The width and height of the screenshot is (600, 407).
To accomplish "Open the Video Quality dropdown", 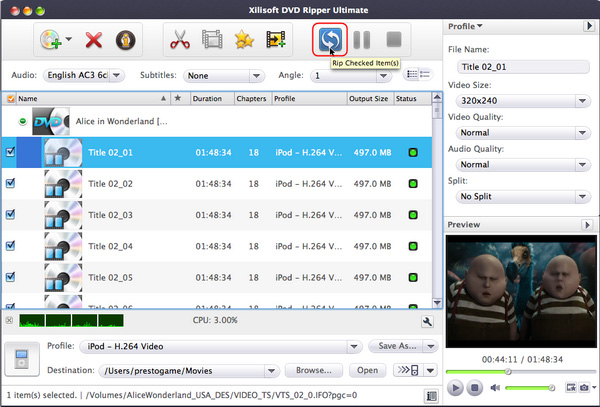I will click(x=523, y=133).
